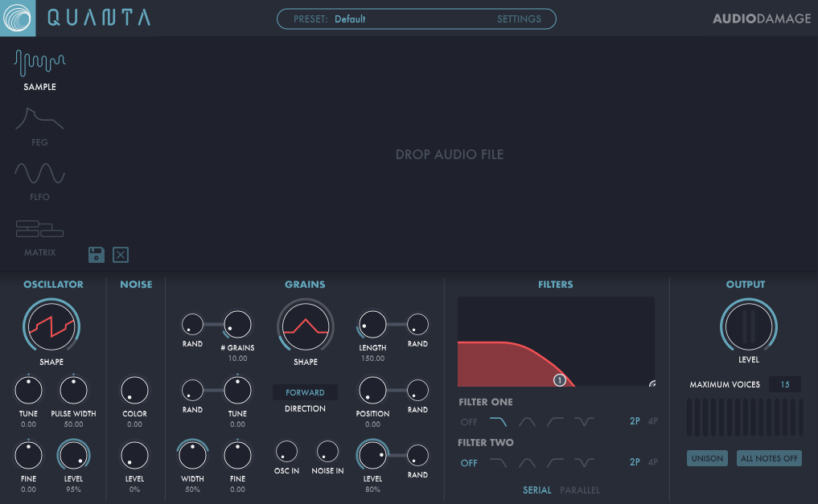This screenshot has height=504, width=818.
Task: Click the Oscillator Pulse Width knob
Action: (73, 390)
